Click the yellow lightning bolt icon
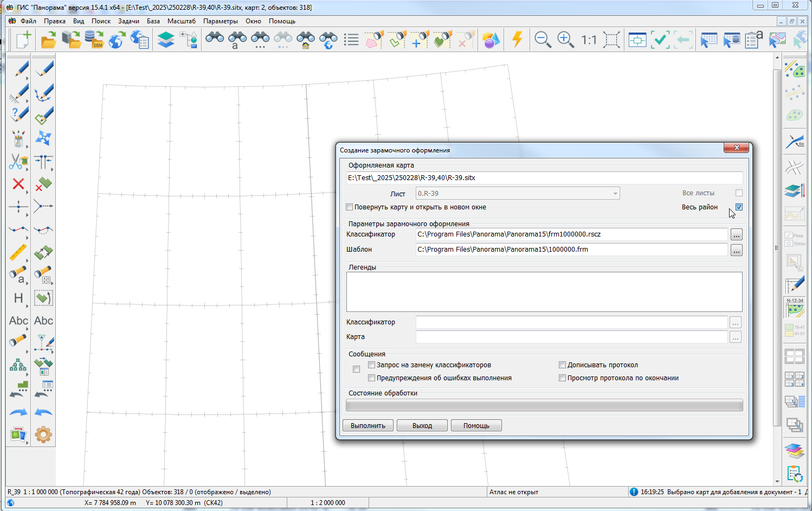 tap(517, 40)
